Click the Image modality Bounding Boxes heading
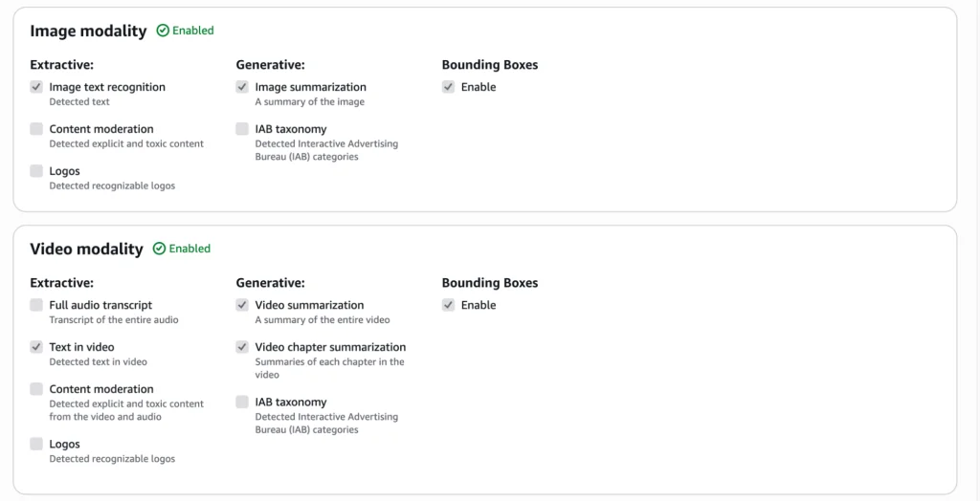 490,64
